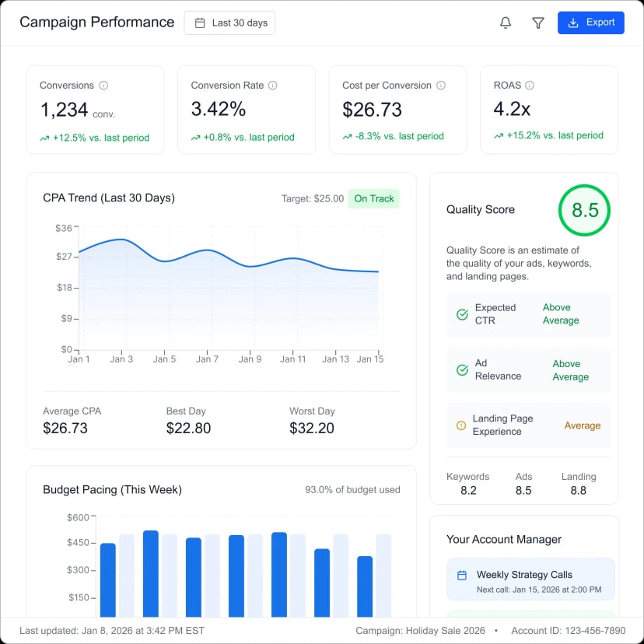Click the Worst Day $32.20 value

tap(312, 429)
